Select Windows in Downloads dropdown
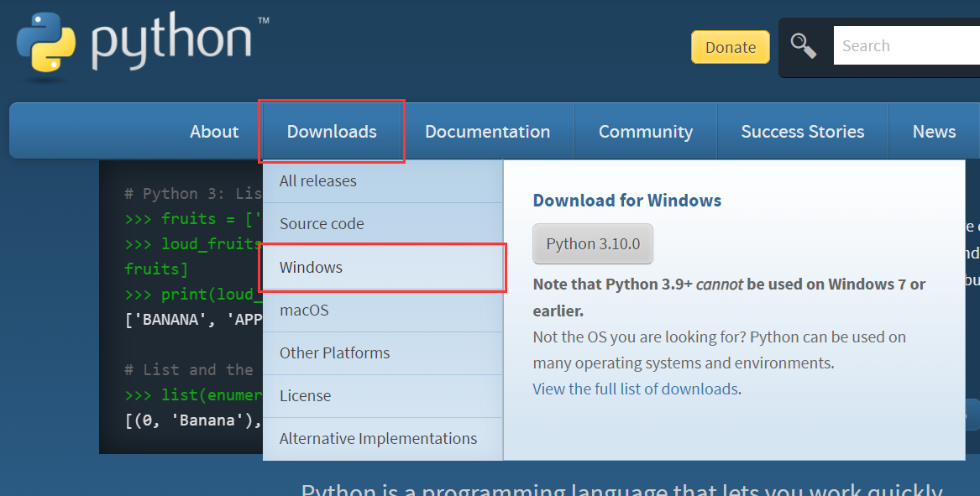Image resolution: width=980 pixels, height=496 pixels. [x=312, y=268]
